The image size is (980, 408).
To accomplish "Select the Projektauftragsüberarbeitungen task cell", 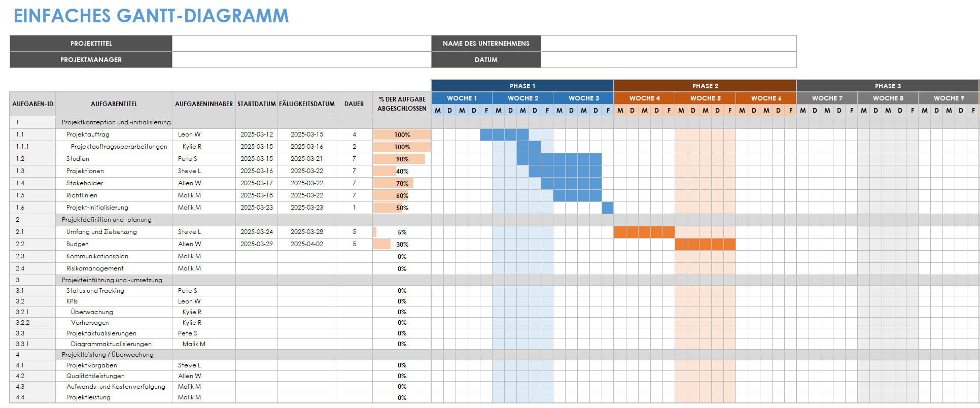I will [x=114, y=147].
